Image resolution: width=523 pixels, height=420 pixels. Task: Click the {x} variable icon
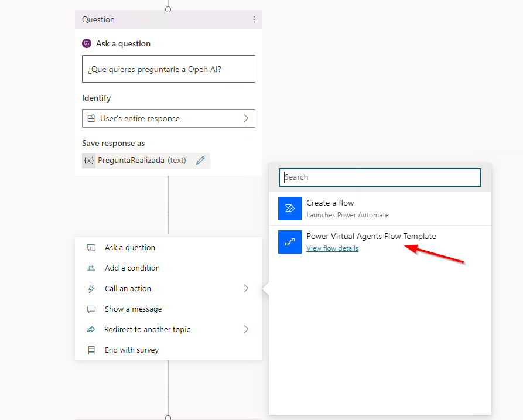(89, 161)
